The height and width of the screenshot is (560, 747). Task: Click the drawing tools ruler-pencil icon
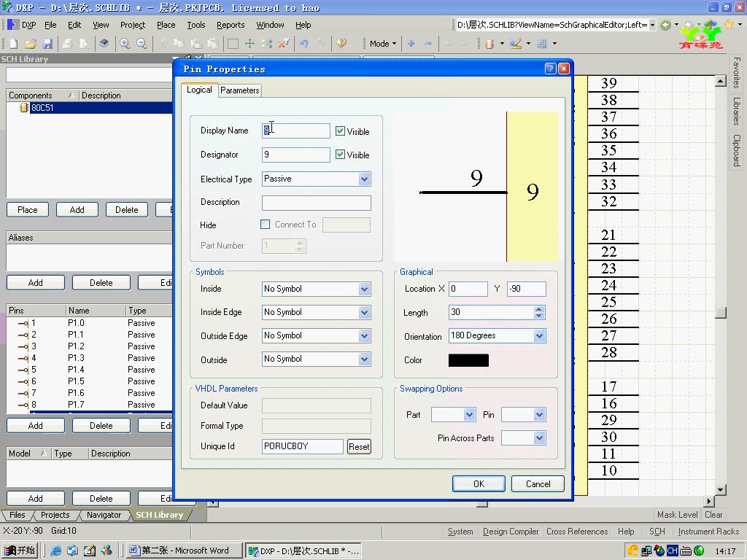click(x=516, y=44)
